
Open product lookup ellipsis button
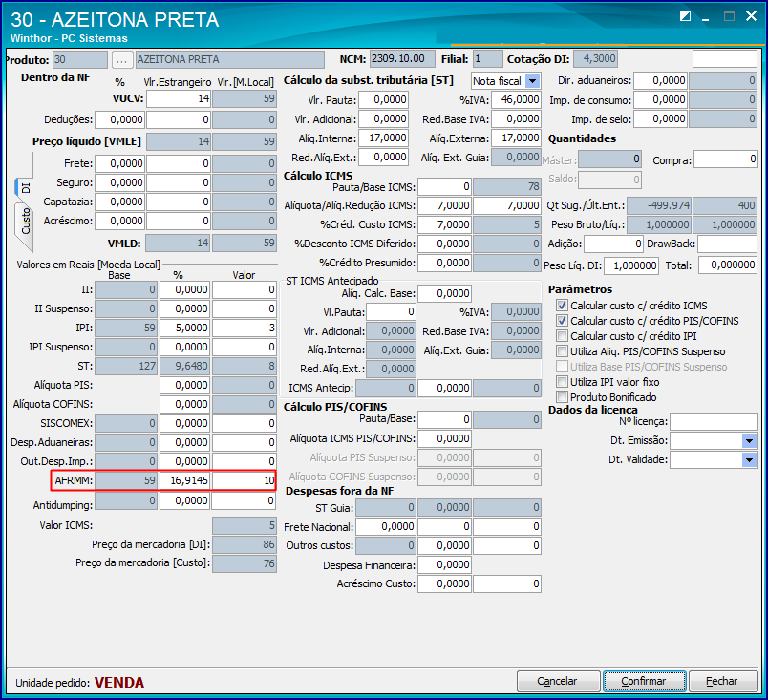click(122, 60)
